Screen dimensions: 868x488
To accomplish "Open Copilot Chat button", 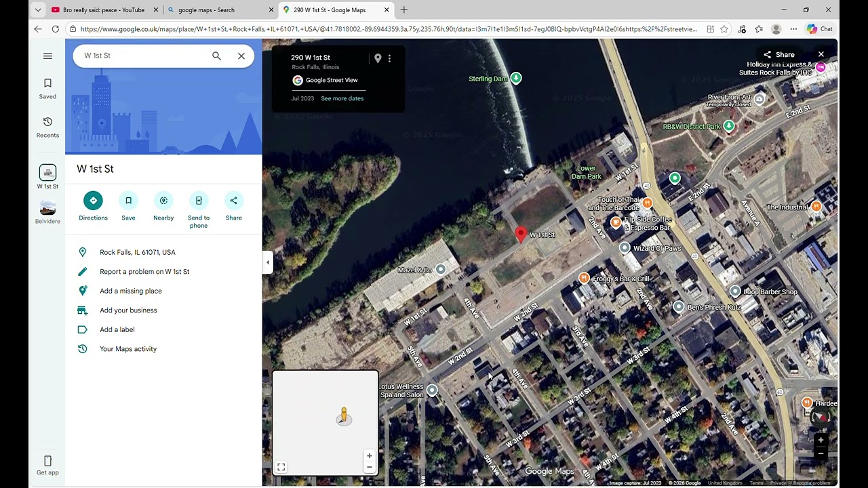I will [x=820, y=29].
